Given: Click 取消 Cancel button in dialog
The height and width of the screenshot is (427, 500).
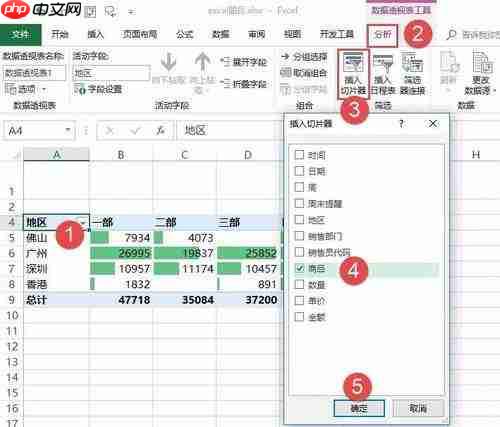Looking at the screenshot, I should (418, 408).
